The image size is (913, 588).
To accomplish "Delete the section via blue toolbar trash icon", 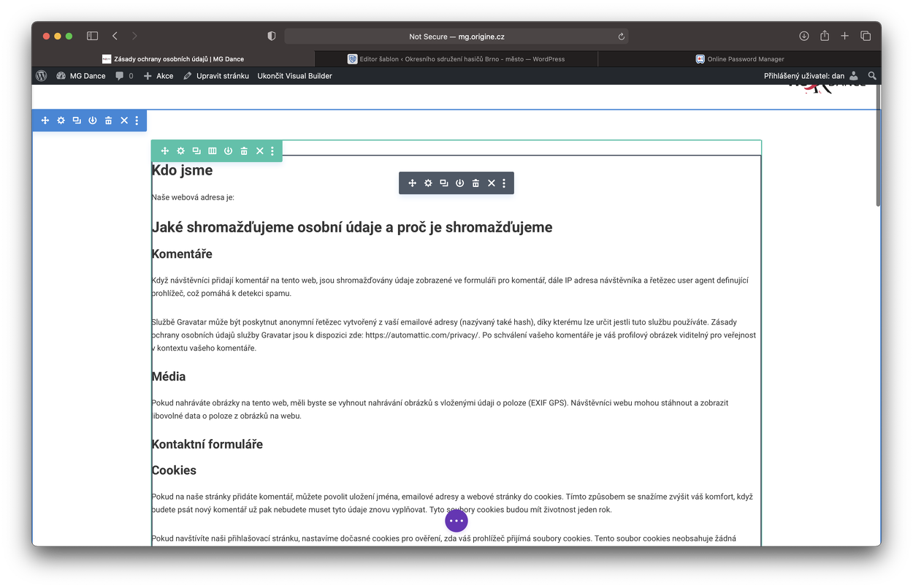I will pos(108,121).
